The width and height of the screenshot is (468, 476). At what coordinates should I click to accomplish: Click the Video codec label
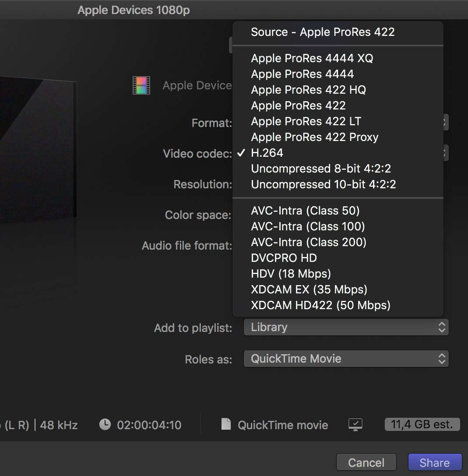pos(197,154)
